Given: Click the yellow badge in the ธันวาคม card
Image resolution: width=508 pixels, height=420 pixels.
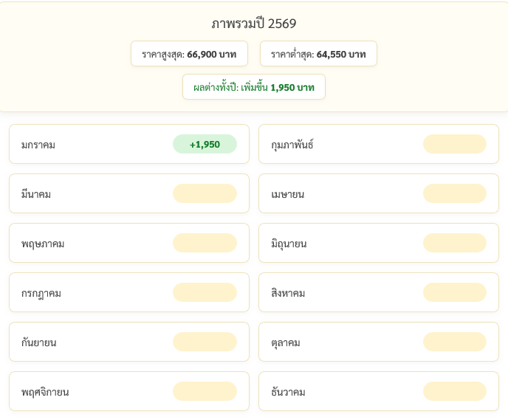Looking at the screenshot, I should click(x=454, y=391).
